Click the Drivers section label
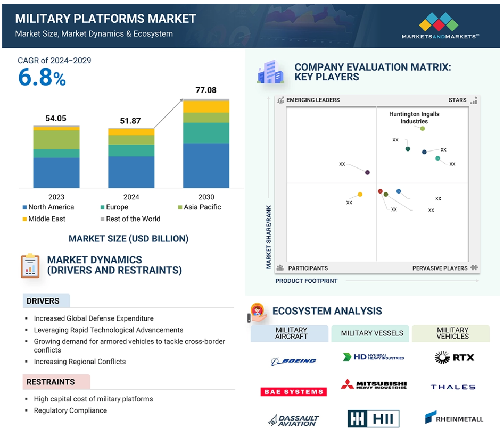The height and width of the screenshot is (428, 504). pyautogui.click(x=46, y=301)
